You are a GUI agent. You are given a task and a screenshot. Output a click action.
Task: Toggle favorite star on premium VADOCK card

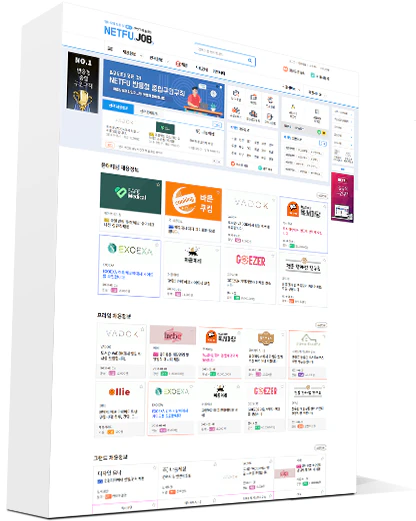tap(142, 329)
